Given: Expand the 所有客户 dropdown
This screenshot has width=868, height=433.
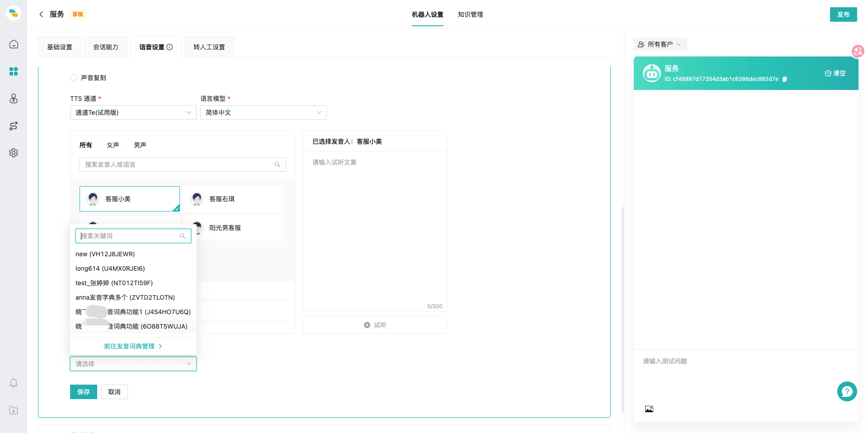Looking at the screenshot, I should click(x=660, y=44).
